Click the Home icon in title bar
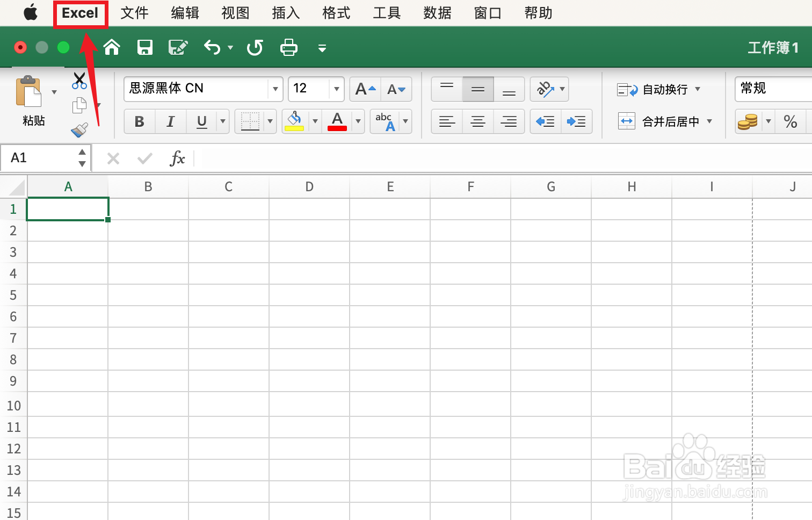Image resolution: width=812 pixels, height=520 pixels. pos(112,47)
